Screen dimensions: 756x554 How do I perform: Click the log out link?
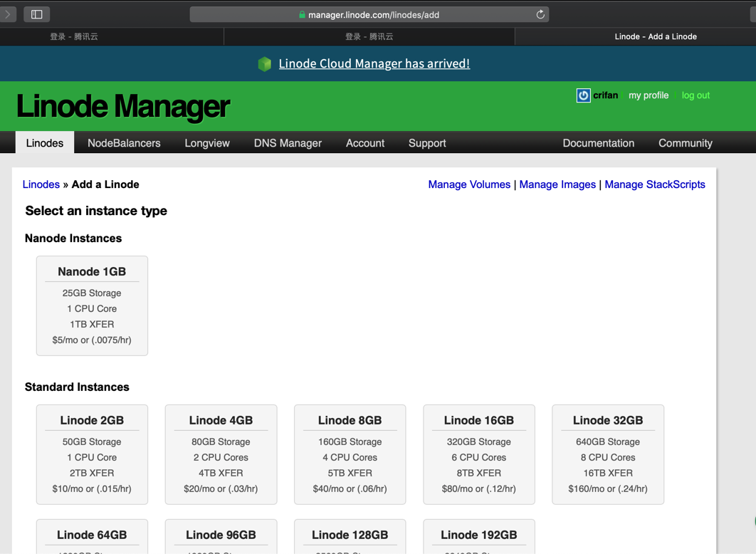(695, 95)
